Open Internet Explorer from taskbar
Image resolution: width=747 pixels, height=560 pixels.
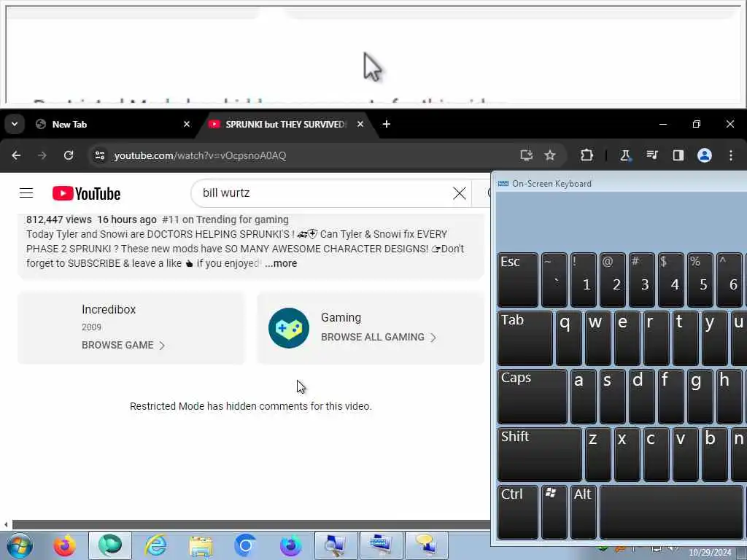(156, 545)
